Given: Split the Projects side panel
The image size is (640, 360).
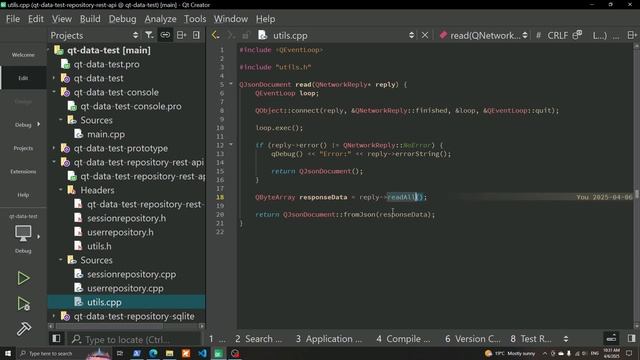Looking at the screenshot, I should pos(181,35).
